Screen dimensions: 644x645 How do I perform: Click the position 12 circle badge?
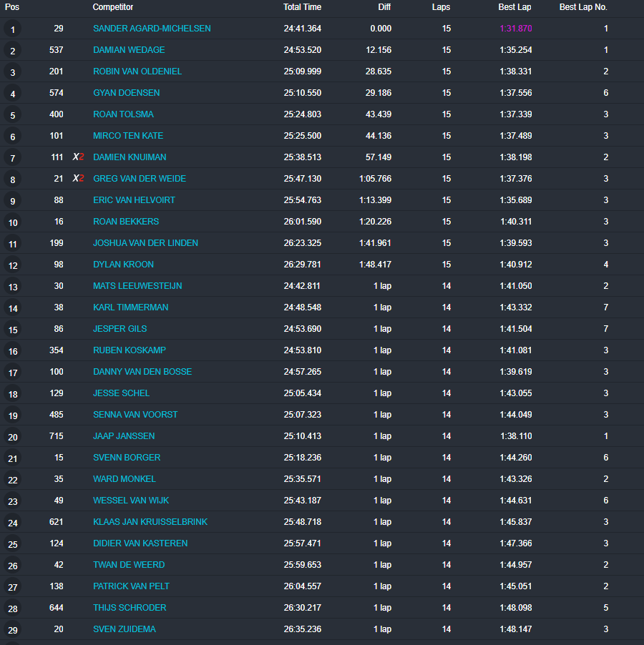tap(13, 265)
